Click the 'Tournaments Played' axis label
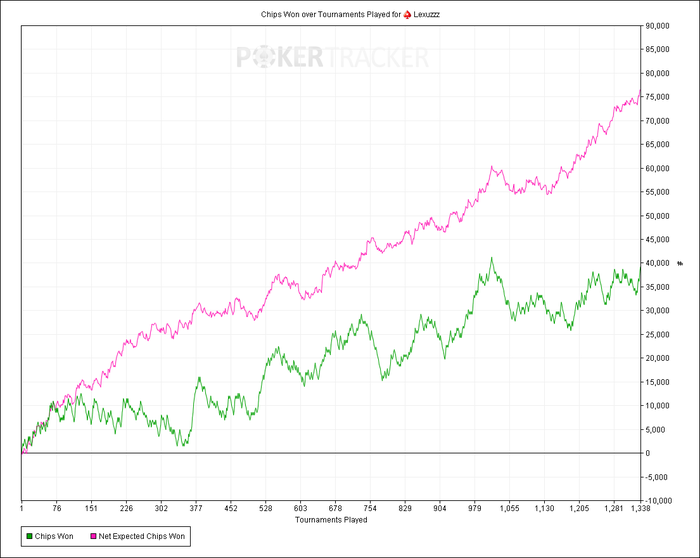700x558 pixels. coord(331,520)
